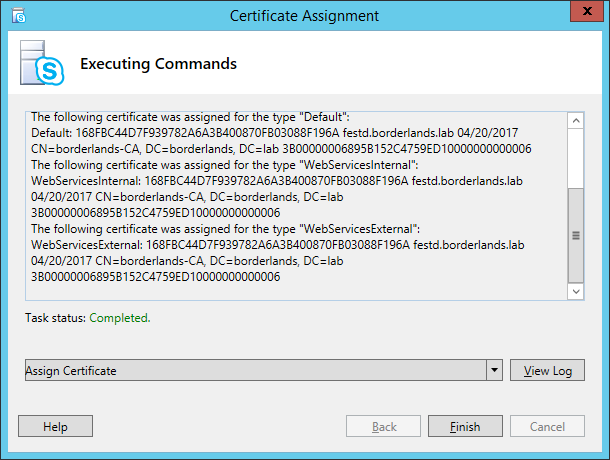Image resolution: width=610 pixels, height=460 pixels.
Task: Click the line starting 'WebServicesExternal: 168FBC44'
Action: coord(277,245)
